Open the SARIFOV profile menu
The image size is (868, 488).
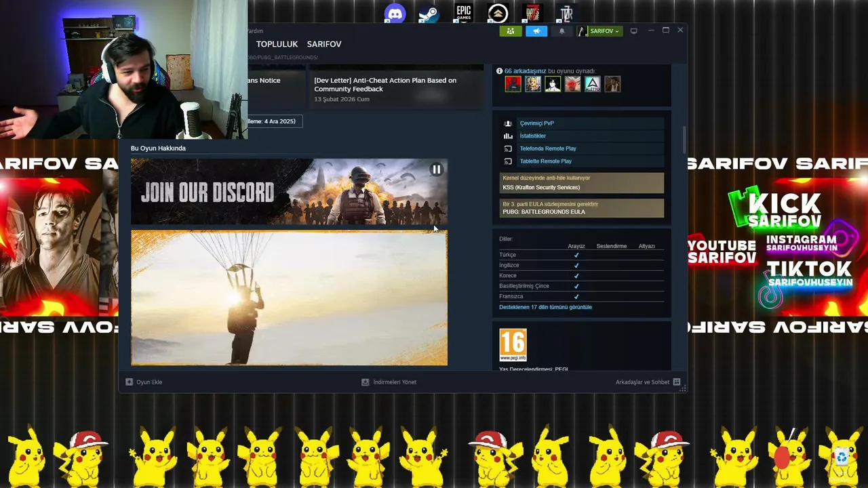pos(324,44)
